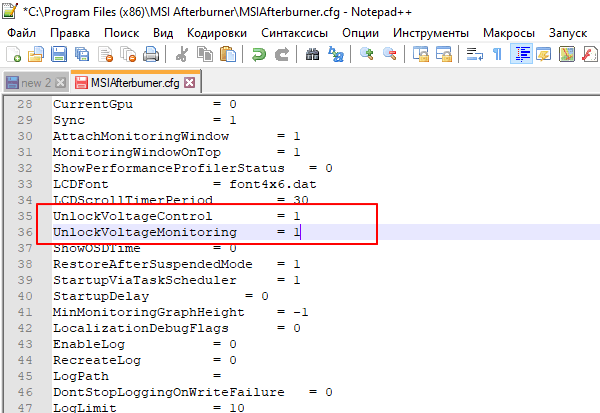The height and width of the screenshot is (413, 600).
Task: Open the Кодировки menu
Action: point(217,33)
